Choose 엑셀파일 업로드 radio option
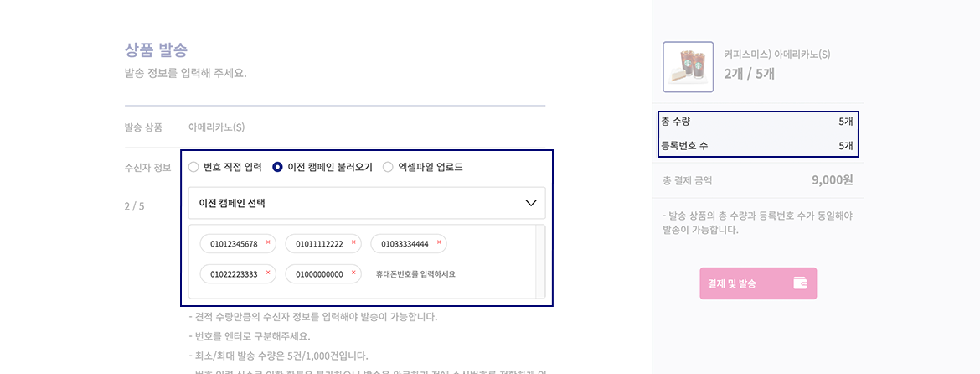The image size is (980, 374). (388, 167)
